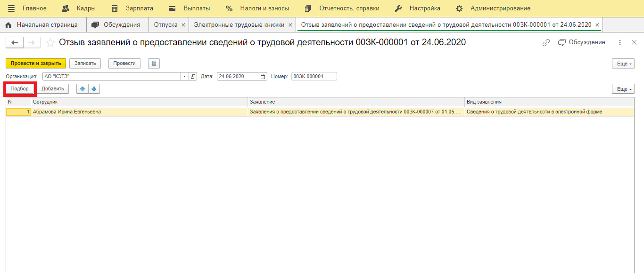Expand the upper Еще dropdown

pyautogui.click(x=623, y=64)
